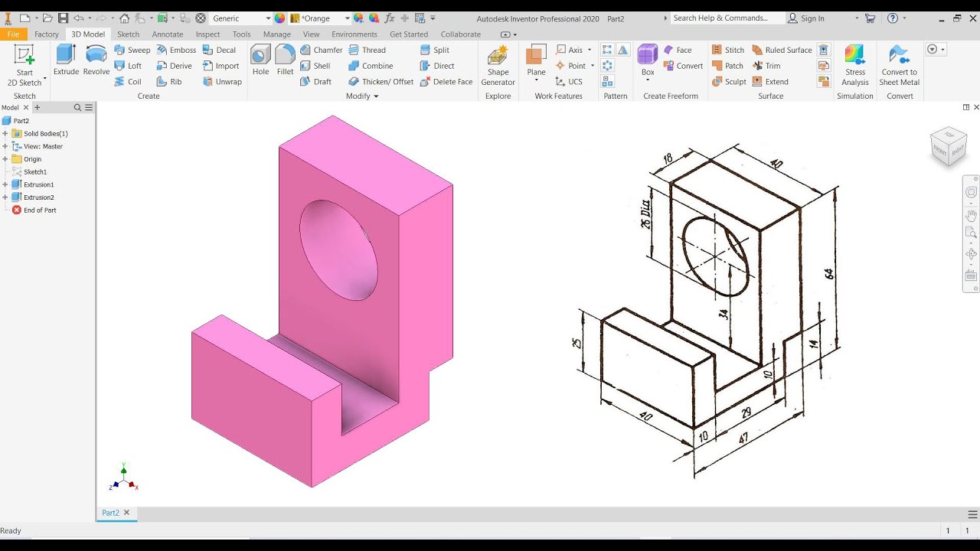Image resolution: width=980 pixels, height=551 pixels.
Task: Pick the Coil tool
Action: [x=128, y=82]
